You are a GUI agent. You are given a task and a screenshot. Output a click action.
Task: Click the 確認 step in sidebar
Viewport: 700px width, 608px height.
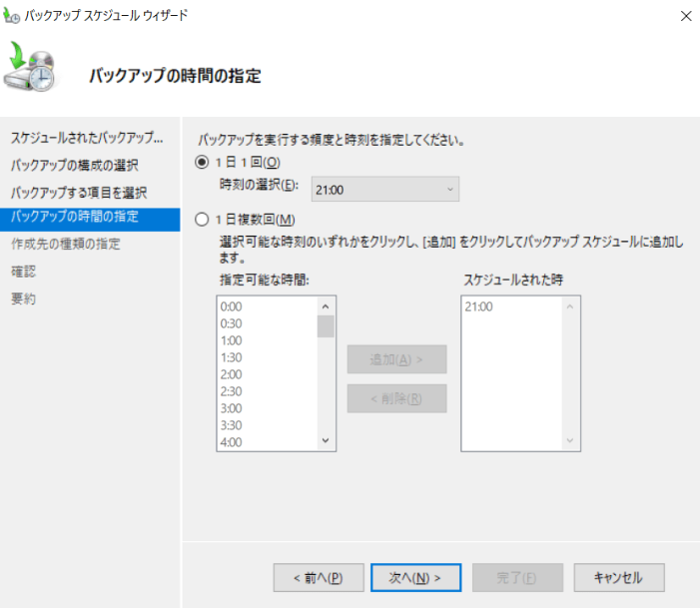click(23, 272)
